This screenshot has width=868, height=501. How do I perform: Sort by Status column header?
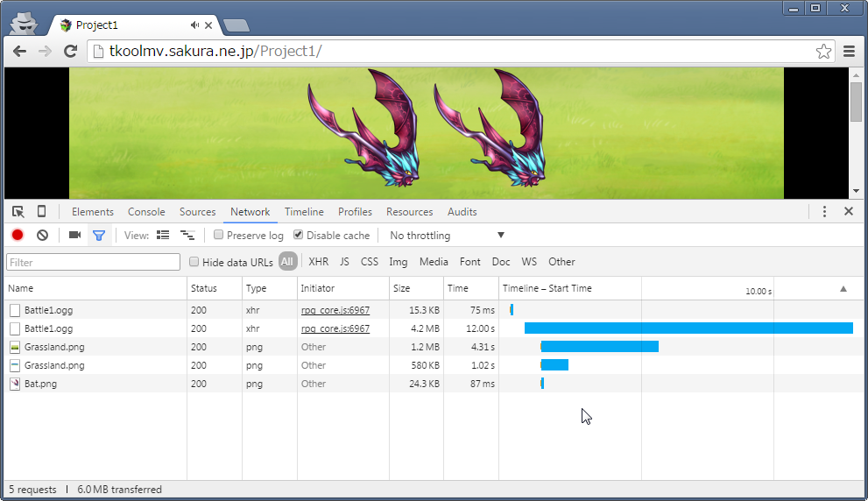click(x=215, y=288)
